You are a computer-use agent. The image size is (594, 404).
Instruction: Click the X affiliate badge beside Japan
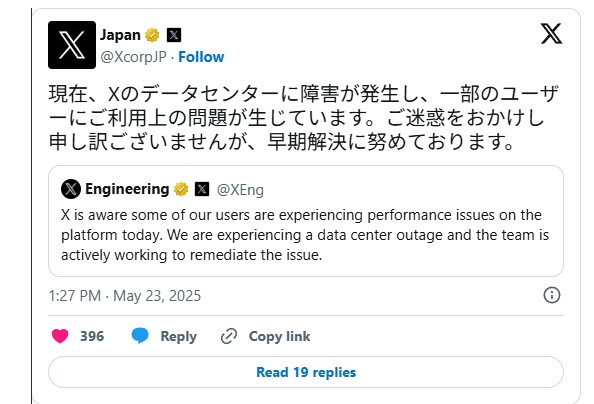(x=174, y=35)
